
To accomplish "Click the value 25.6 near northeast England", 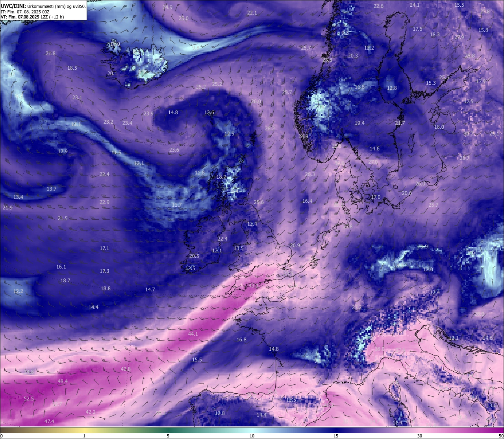I will (x=259, y=202).
